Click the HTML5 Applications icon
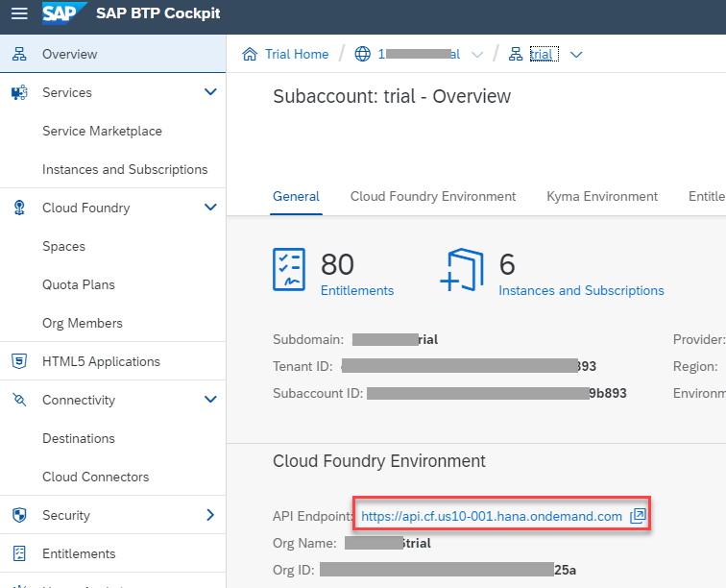726x588 pixels. [19, 361]
